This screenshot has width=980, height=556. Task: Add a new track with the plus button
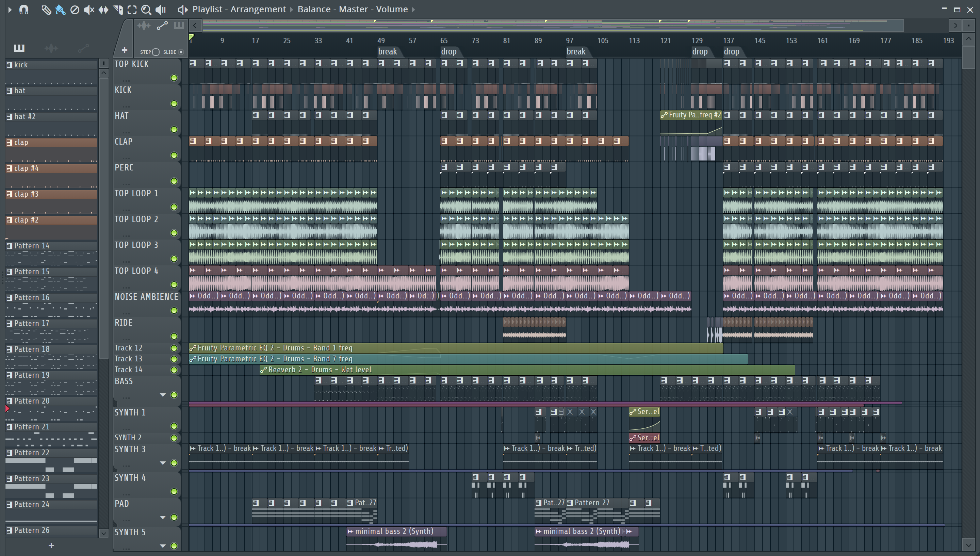(125, 50)
